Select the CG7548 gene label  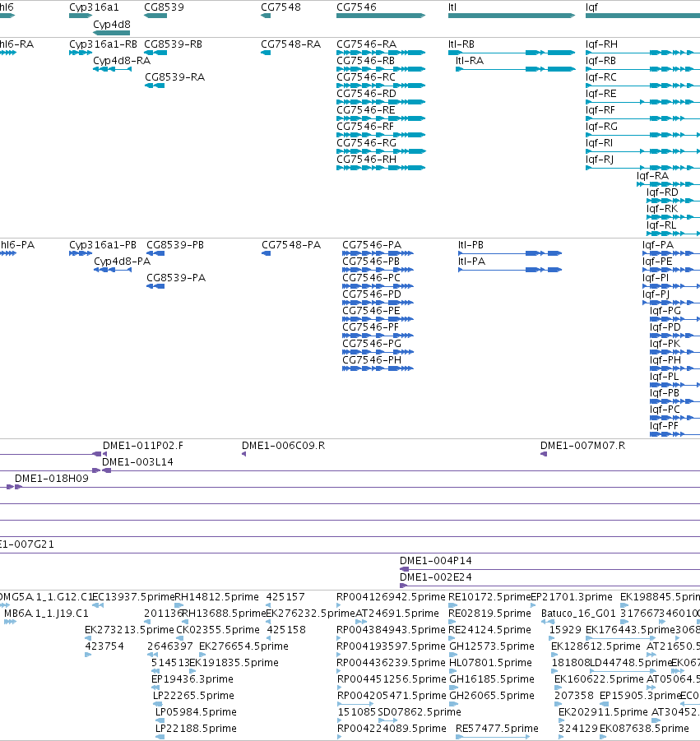point(280,7)
